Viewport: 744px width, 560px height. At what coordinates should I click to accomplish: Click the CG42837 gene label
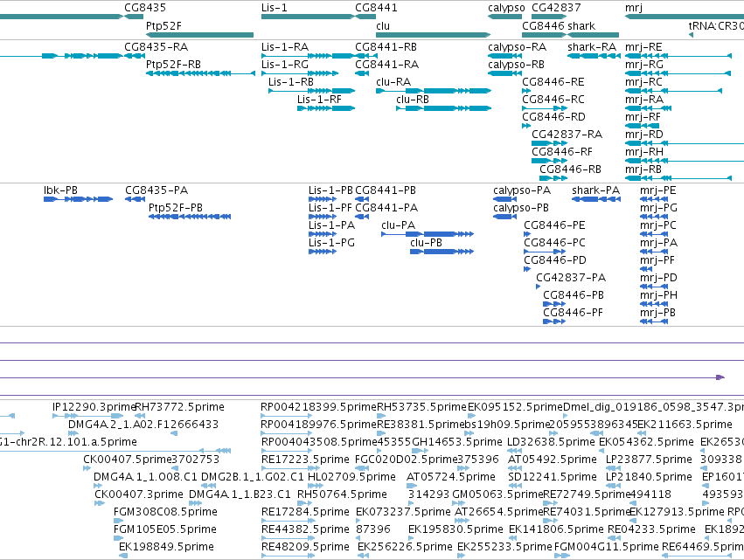pyautogui.click(x=556, y=8)
